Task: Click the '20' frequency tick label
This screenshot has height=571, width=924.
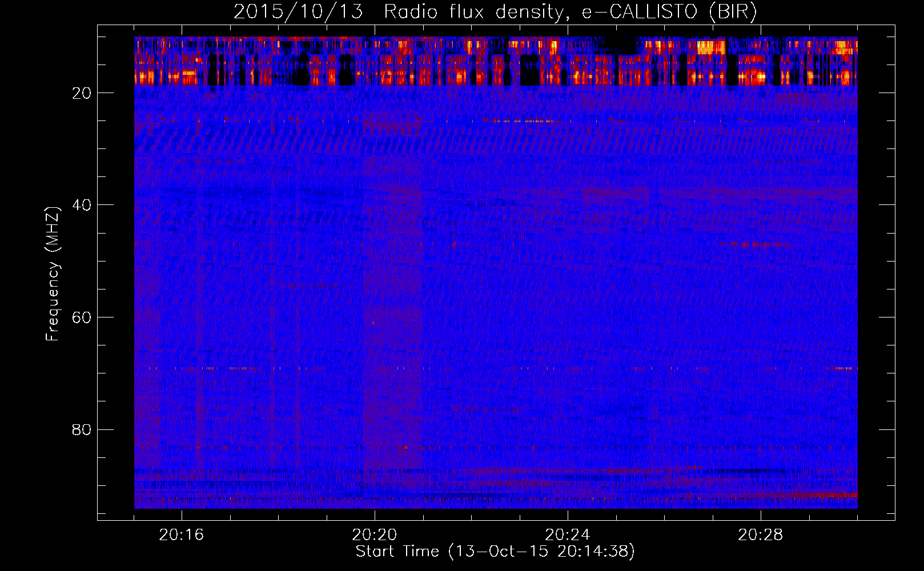Action: (82, 93)
